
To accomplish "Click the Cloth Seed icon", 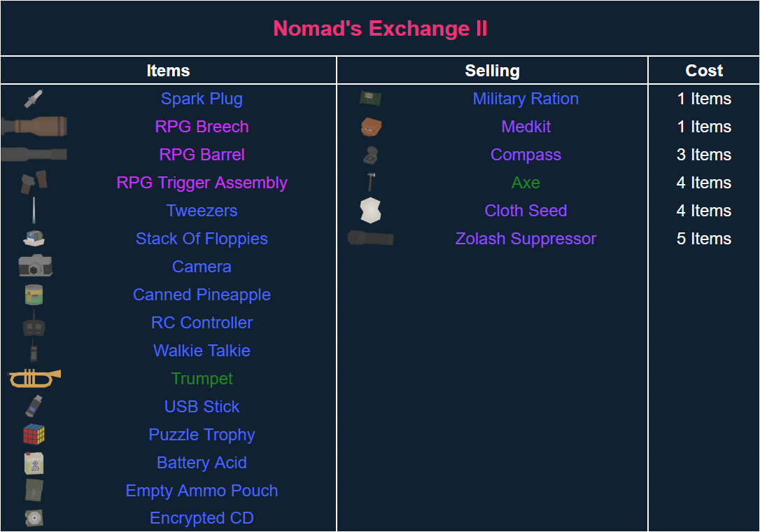I will pyautogui.click(x=371, y=211).
